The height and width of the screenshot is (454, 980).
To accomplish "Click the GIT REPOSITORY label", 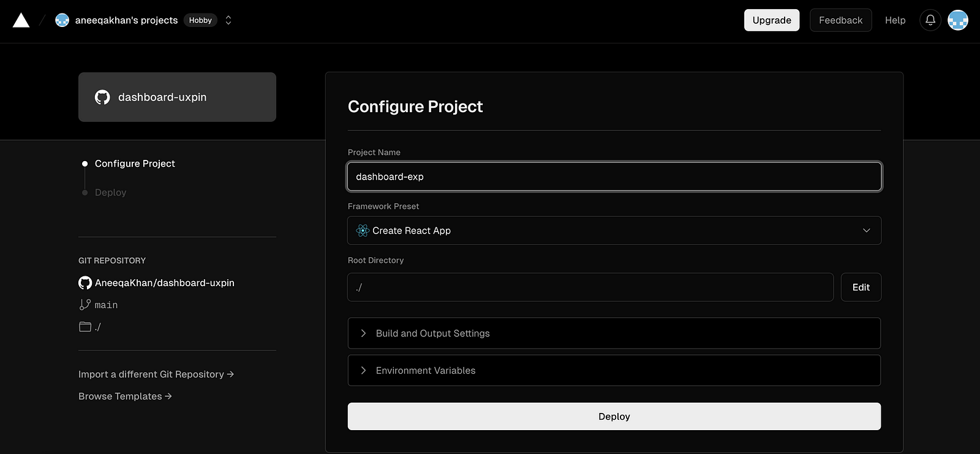I will (112, 260).
